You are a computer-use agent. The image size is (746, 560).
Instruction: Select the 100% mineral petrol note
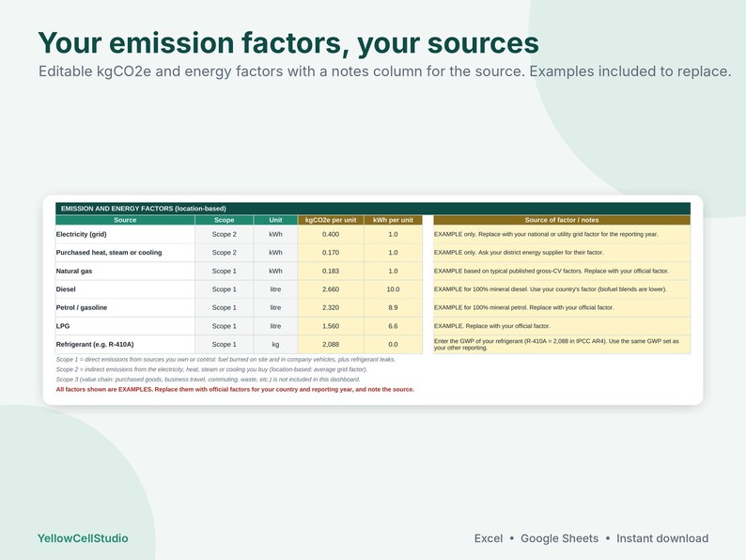tap(562, 308)
